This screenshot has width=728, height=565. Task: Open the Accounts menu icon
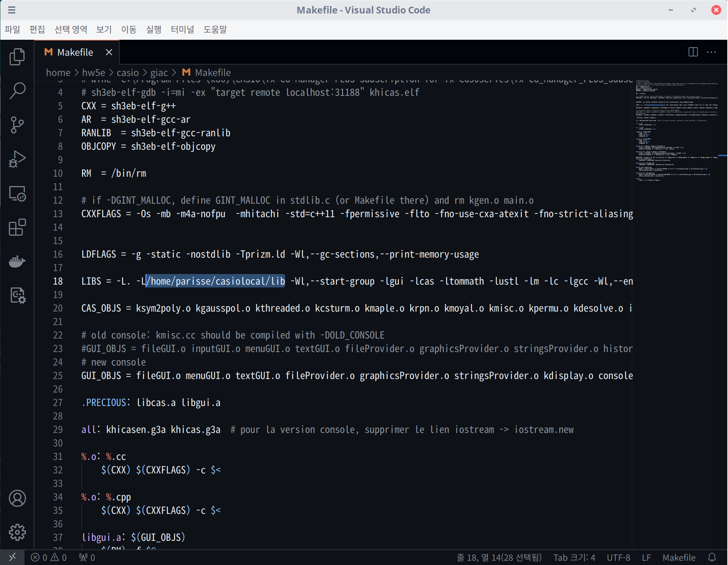(17, 498)
